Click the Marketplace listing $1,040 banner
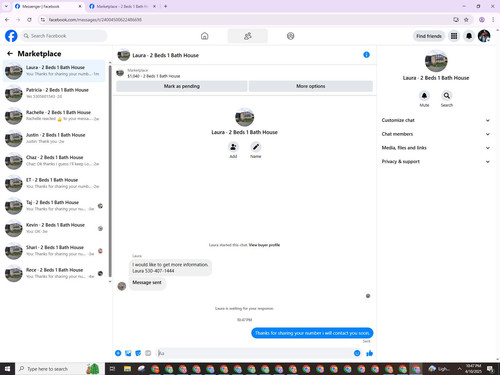Screen dimensions: 500x375 point(244,73)
